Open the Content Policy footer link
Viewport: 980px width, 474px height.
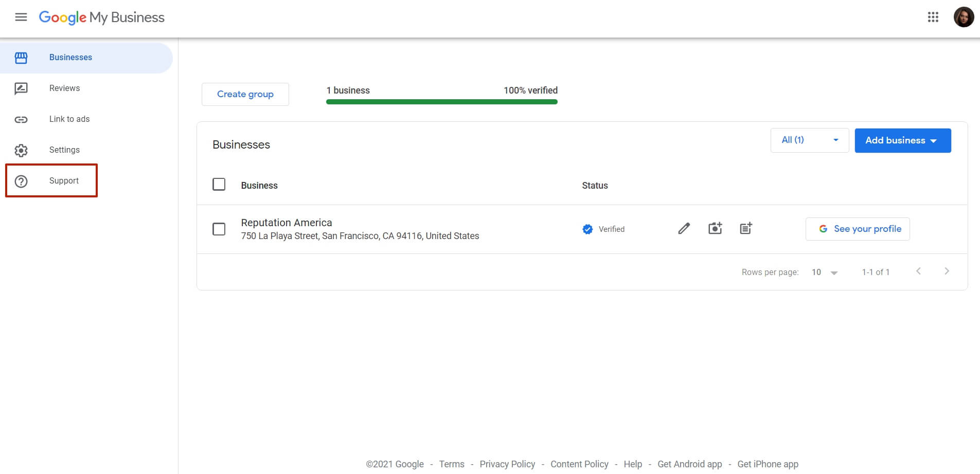(x=579, y=464)
